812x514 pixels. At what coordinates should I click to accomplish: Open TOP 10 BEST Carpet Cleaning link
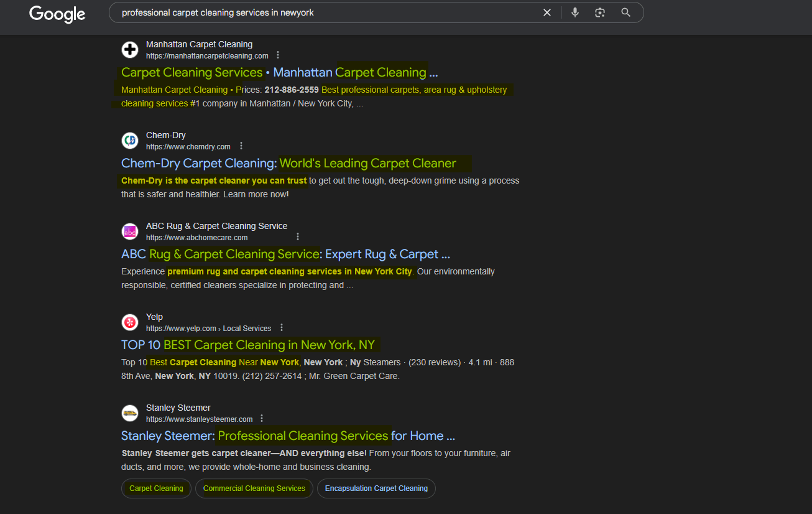click(x=248, y=345)
